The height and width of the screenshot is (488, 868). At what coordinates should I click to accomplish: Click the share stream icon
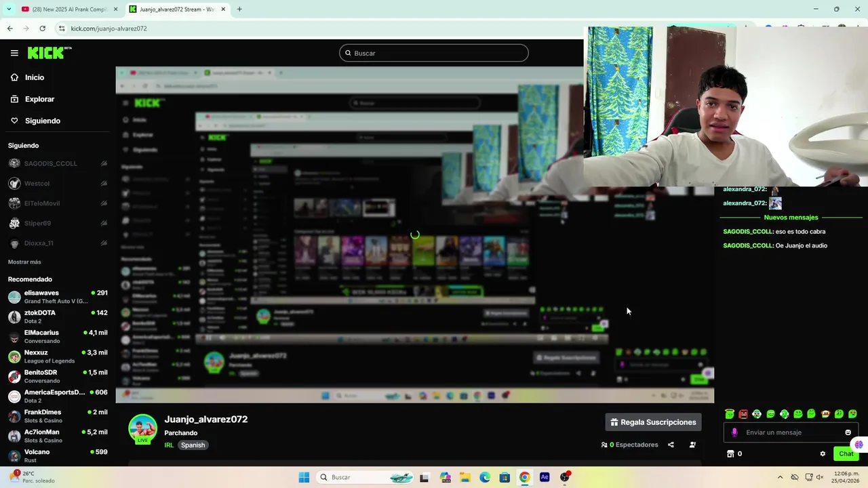coord(671,445)
